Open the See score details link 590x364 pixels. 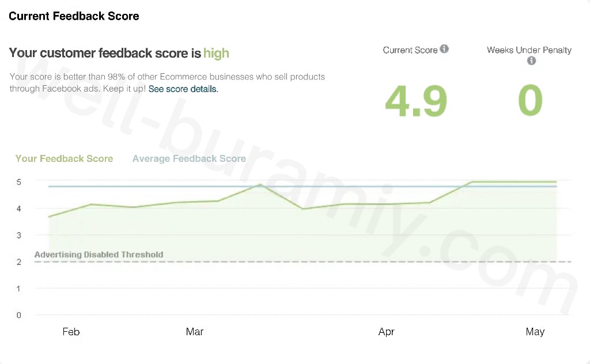click(x=183, y=89)
